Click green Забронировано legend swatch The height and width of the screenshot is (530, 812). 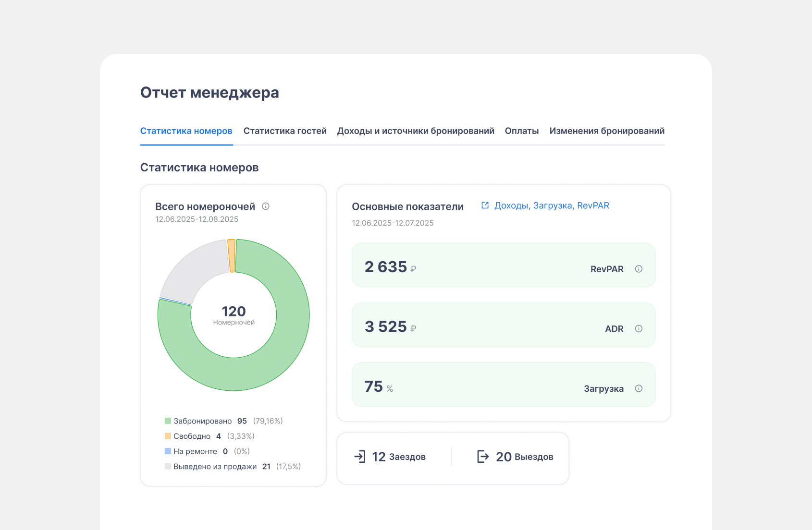click(x=168, y=421)
